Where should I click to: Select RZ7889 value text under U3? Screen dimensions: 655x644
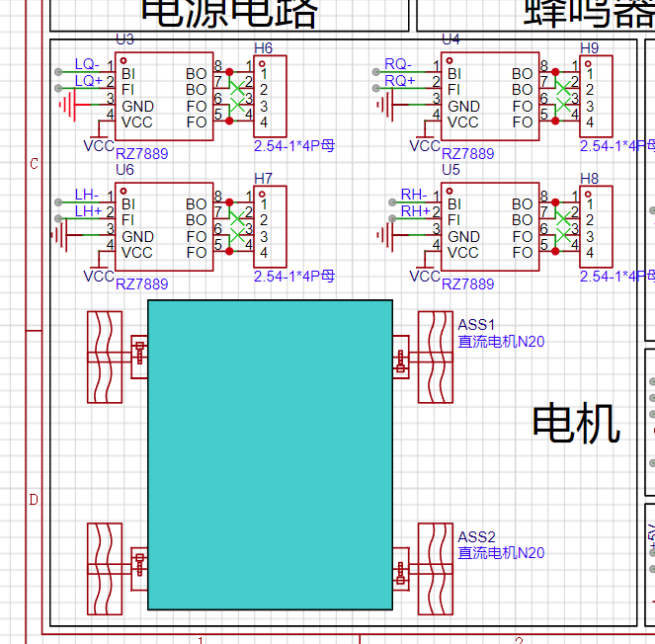(x=142, y=154)
